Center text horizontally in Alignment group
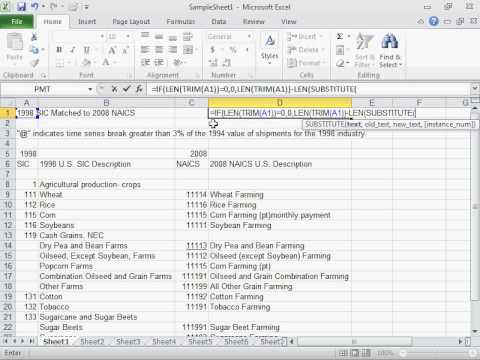This screenshot has width=480, height=360. tap(159, 50)
